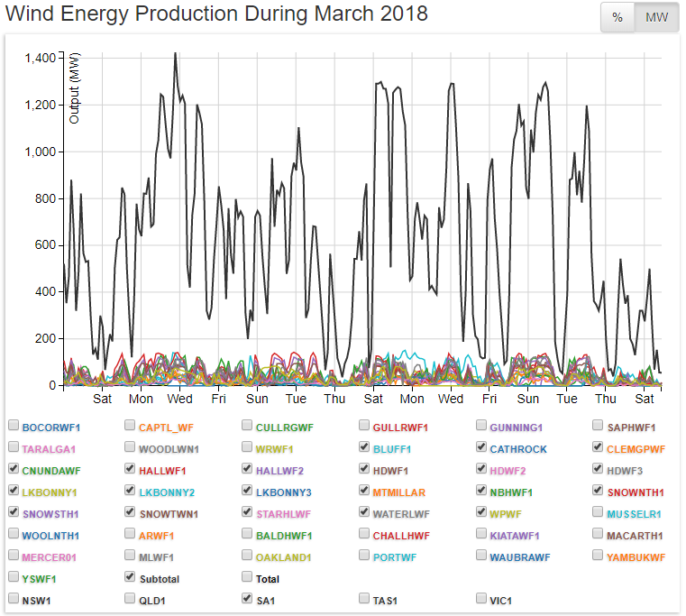
Task: Select the QLD1 region checkbox
Action: [131, 598]
